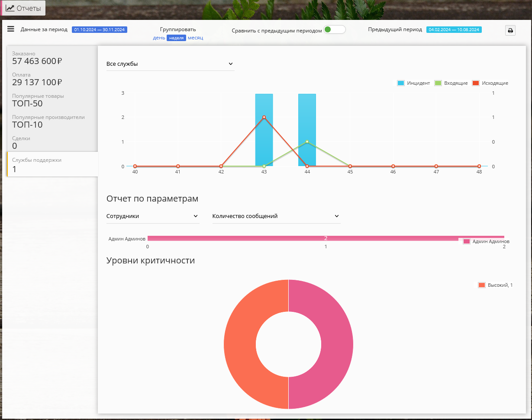Click the Админ Админов legend swatch
Viewport: 532px width, 420px height.
click(x=467, y=241)
